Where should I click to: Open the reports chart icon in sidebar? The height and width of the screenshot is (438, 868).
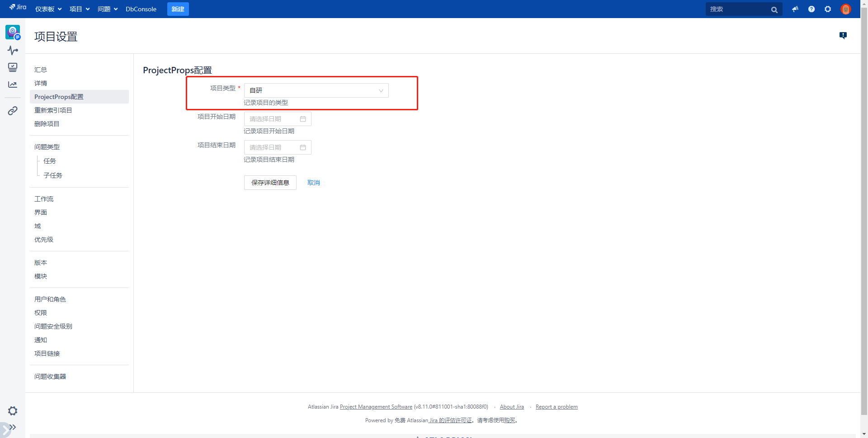[x=13, y=85]
